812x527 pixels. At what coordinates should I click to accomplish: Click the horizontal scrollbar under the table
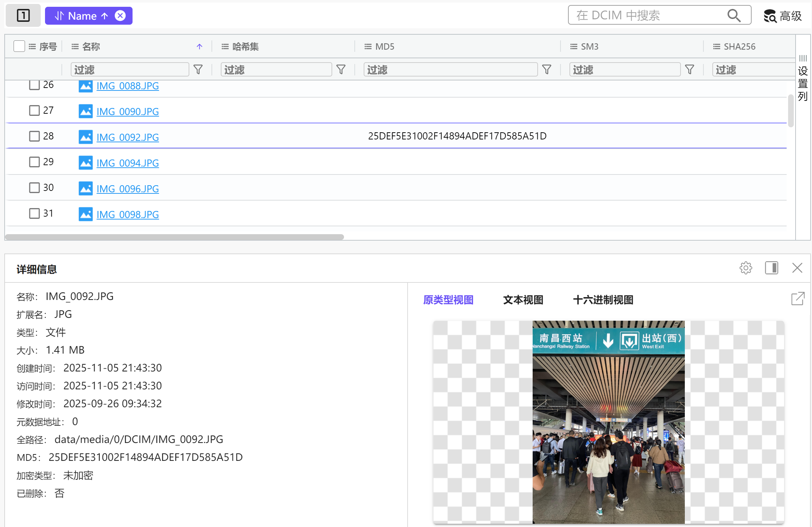tap(174, 237)
